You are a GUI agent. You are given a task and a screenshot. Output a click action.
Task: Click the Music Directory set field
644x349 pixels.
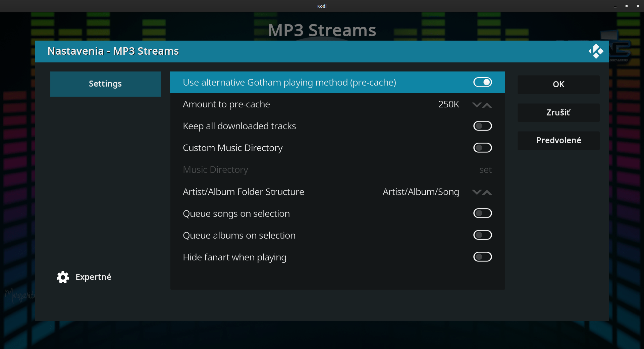tap(337, 170)
